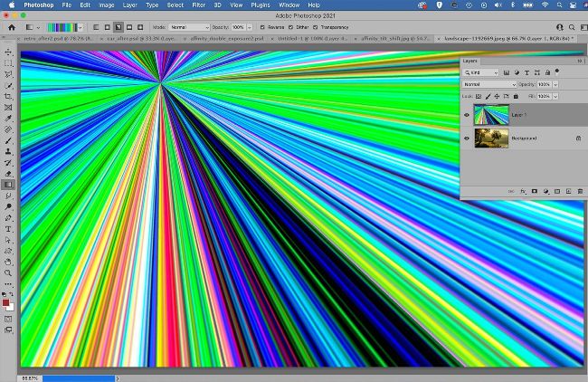The width and height of the screenshot is (588, 382).
Task: Click the gradient preview swatch to edit
Action: 62,27
